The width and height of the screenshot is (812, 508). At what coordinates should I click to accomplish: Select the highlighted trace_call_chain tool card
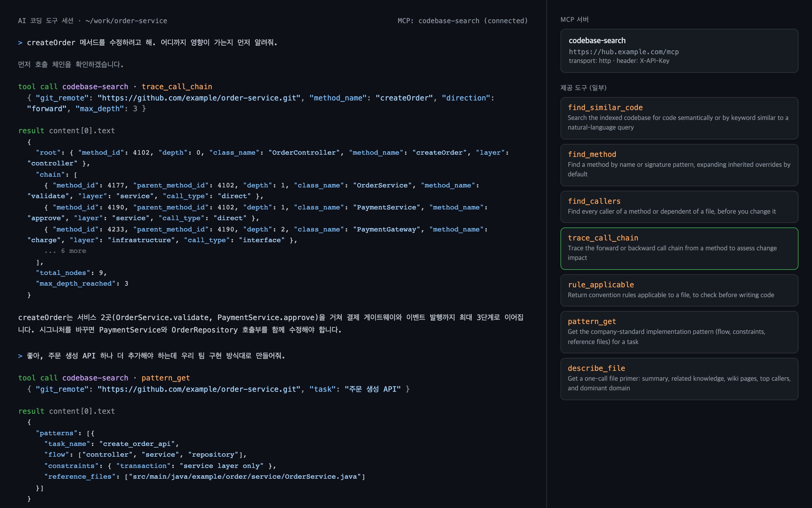[x=679, y=249]
